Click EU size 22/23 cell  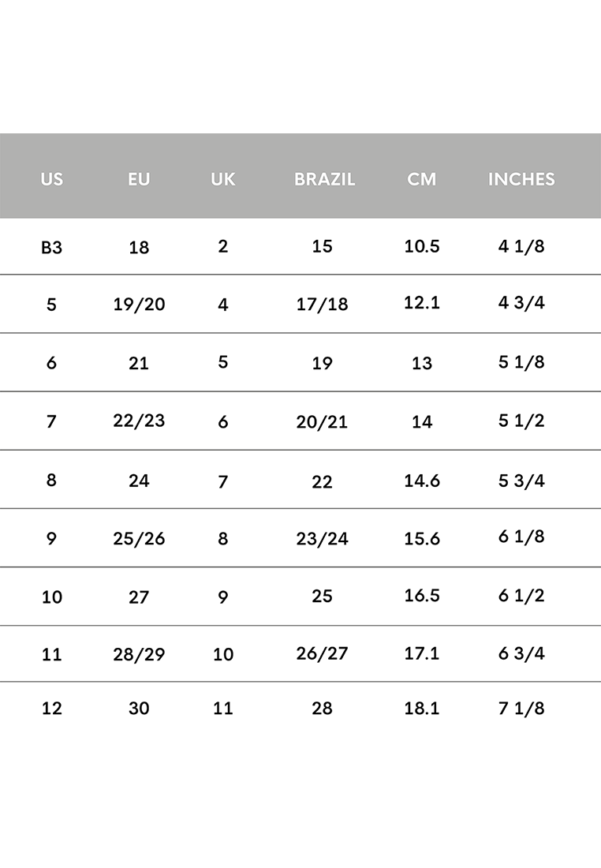139,421
